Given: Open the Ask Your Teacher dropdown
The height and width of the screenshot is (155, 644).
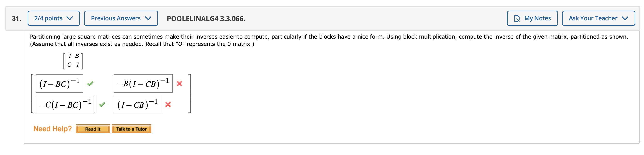Looking at the screenshot, I should [598, 18].
